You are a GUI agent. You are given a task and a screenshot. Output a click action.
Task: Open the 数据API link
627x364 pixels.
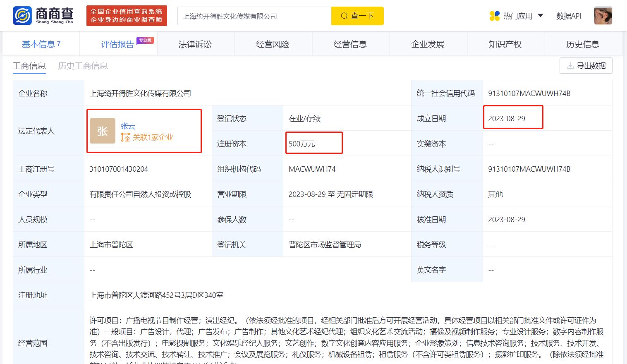[x=569, y=16]
